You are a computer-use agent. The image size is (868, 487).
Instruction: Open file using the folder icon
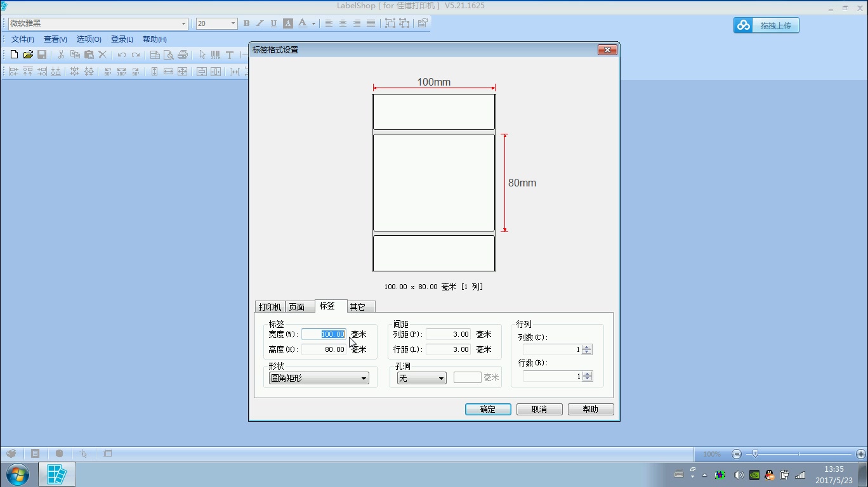pos(28,55)
